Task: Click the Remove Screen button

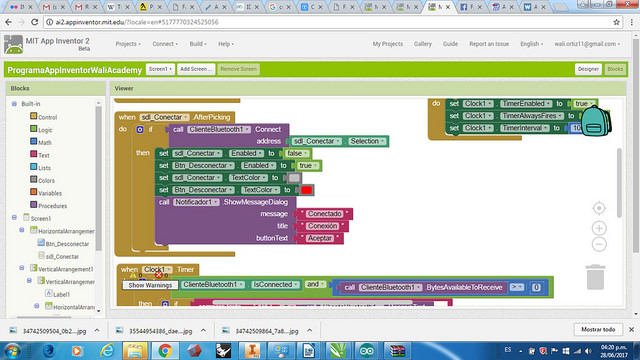Action: (x=238, y=69)
